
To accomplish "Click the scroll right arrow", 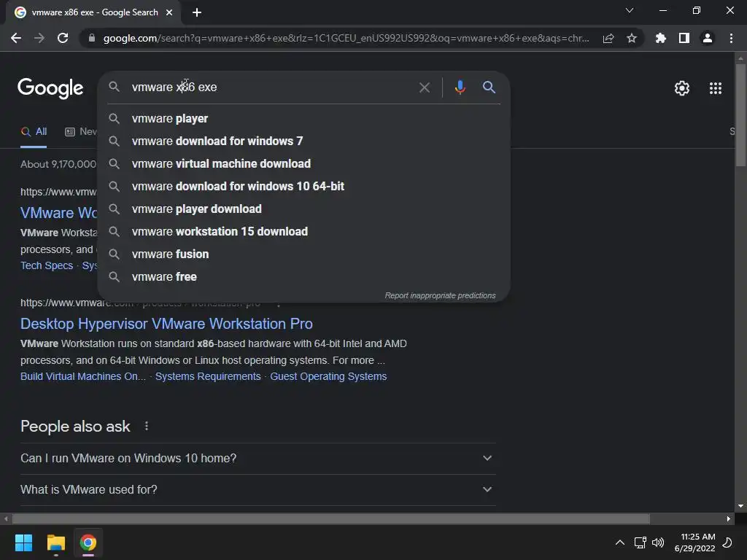I will point(729,518).
